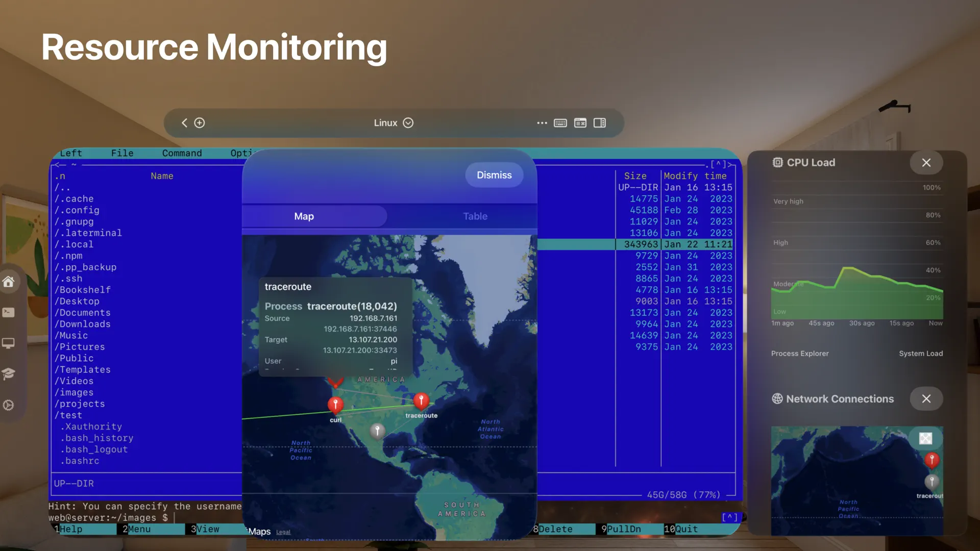Select the highlighted 343963 file row
This screenshot has height=551, width=980.
(x=641, y=244)
